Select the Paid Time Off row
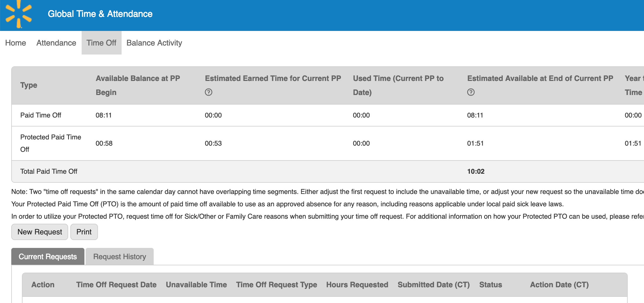The image size is (644, 303). coord(41,115)
